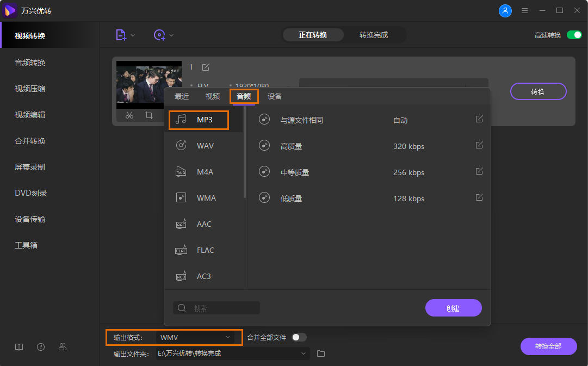Toggle 高速转换 switch off
The height and width of the screenshot is (366, 588).
coord(574,34)
